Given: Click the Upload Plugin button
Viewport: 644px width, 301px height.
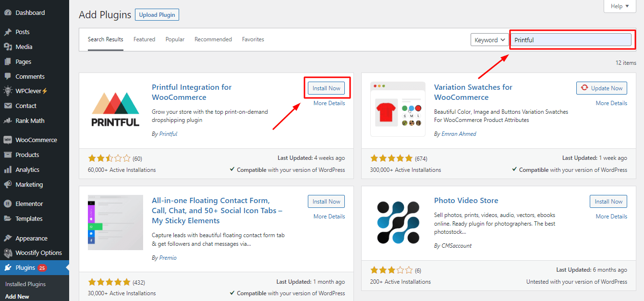Looking at the screenshot, I should [x=157, y=15].
